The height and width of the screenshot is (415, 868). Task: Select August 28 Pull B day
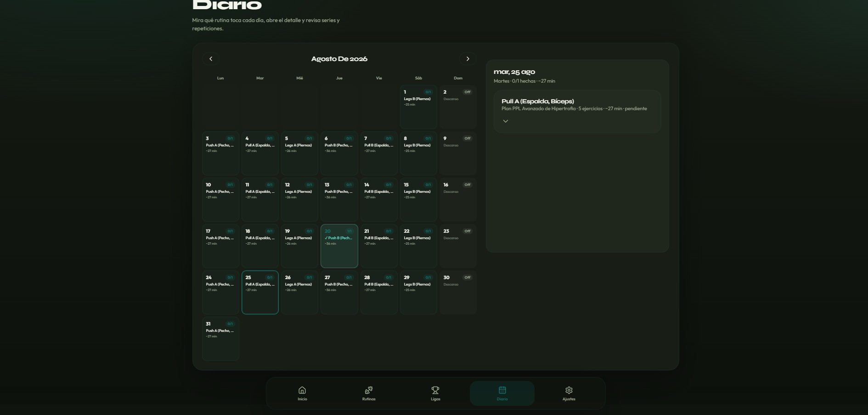pos(379,292)
